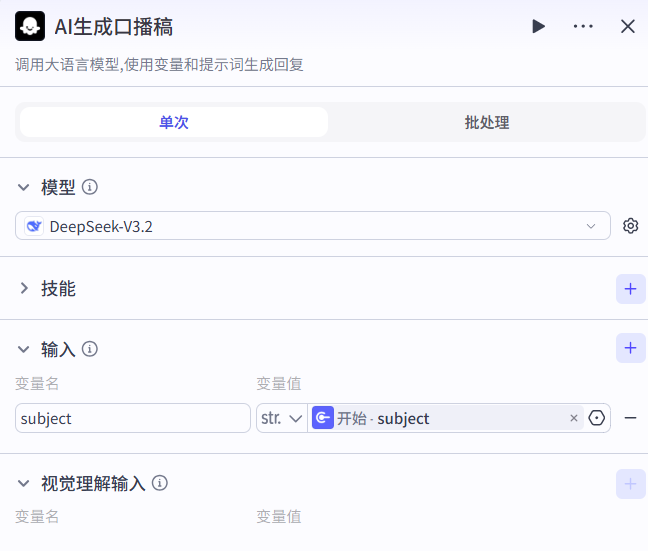The height and width of the screenshot is (551, 648).
Task: Open model settings gear icon
Action: click(x=630, y=226)
